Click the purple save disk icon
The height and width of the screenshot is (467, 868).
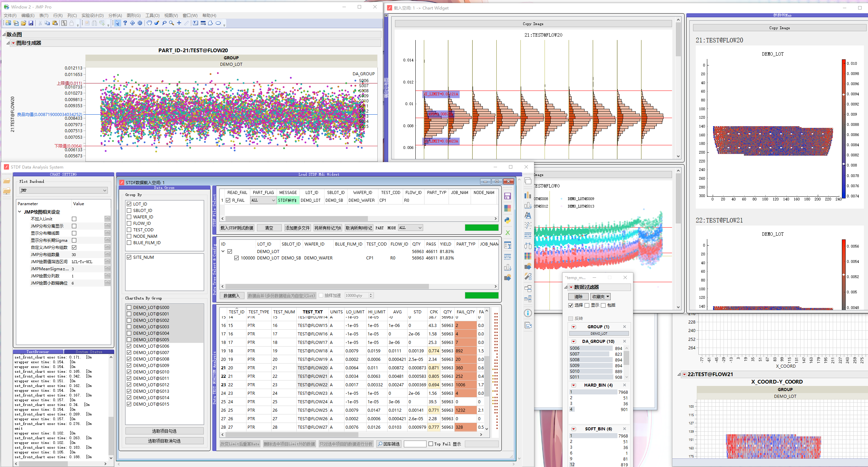(x=508, y=196)
